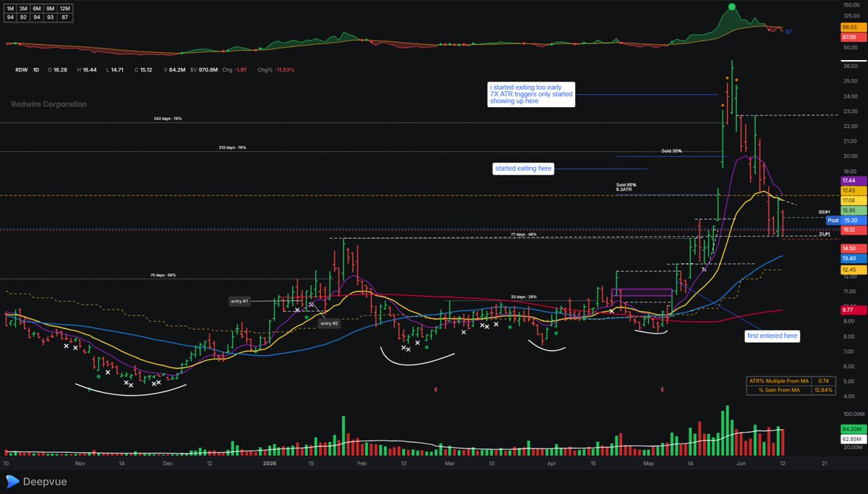Image resolution: width=868 pixels, height=494 pixels.
Task: Click the red E earnings marker near May
Action: pos(663,390)
